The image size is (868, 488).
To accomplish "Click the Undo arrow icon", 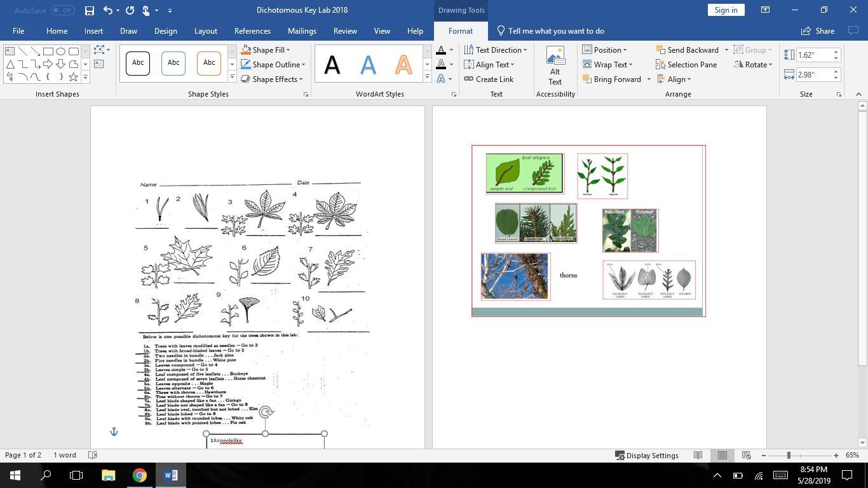I will tap(108, 10).
